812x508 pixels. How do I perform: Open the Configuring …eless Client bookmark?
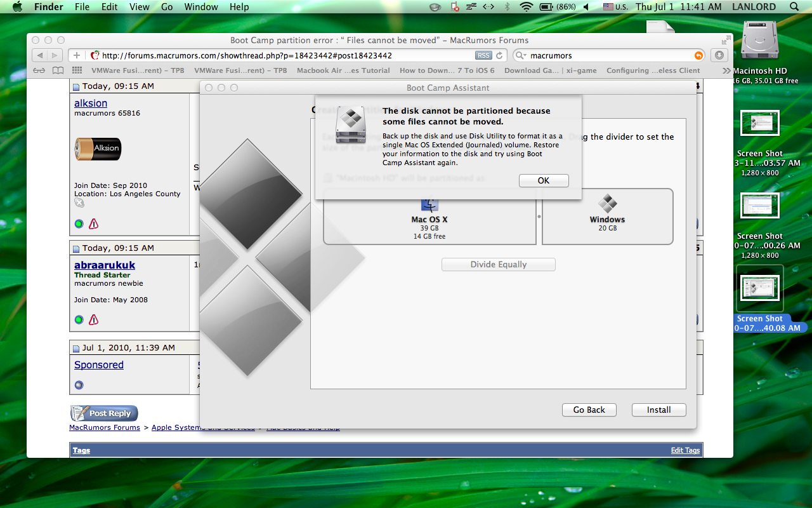653,70
